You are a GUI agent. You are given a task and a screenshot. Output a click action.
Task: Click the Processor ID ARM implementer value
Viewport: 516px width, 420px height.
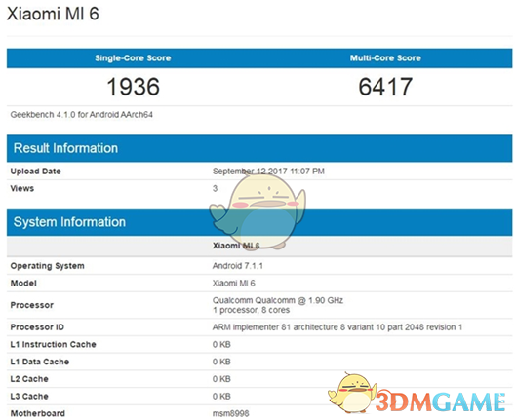point(337,327)
